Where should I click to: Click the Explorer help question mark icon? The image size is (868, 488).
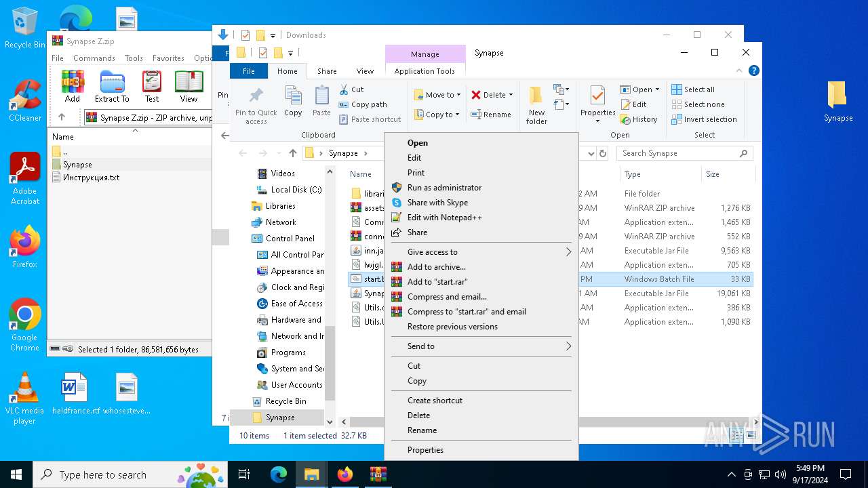tap(753, 70)
